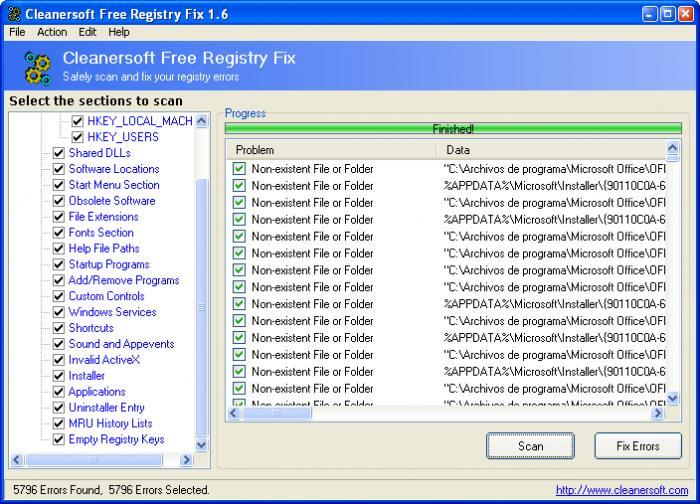Viewport: 700px width, 504px height.
Task: Maximize the Cleanersoft Free Registry Fix window
Action: coord(667,14)
